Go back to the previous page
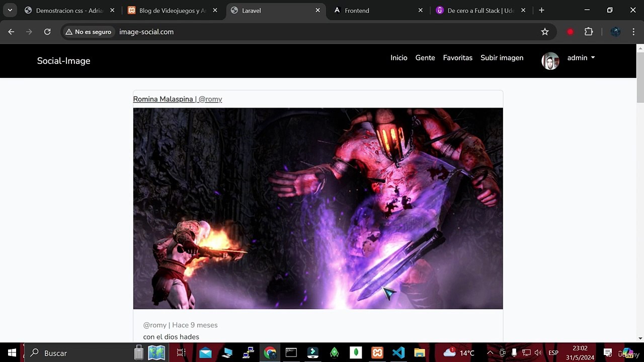Viewport: 644px width, 362px height. tap(11, 32)
